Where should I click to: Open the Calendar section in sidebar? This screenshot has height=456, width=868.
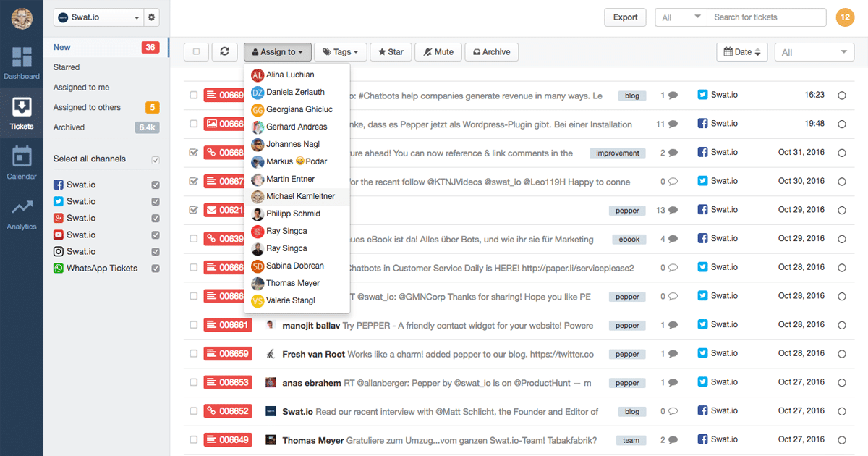22,162
